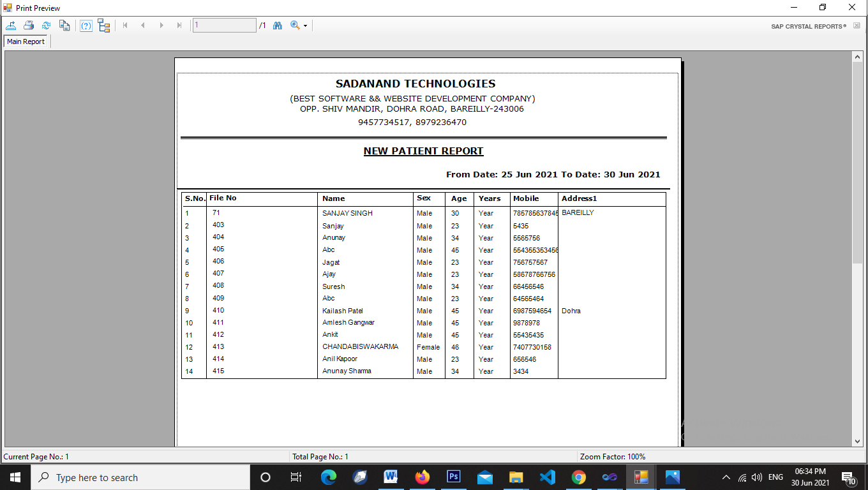Screen dimensions: 868x490
Task: Click the Print Report printer icon
Action: pyautogui.click(x=29, y=26)
